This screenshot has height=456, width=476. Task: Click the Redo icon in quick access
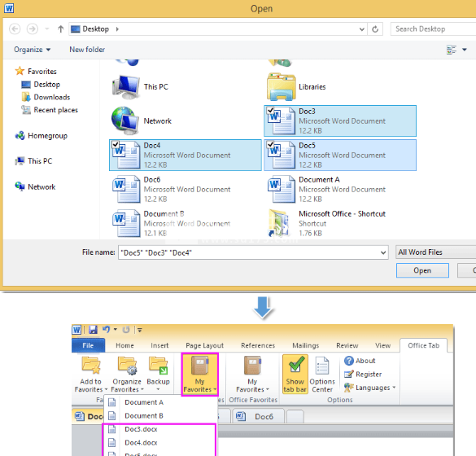126,329
